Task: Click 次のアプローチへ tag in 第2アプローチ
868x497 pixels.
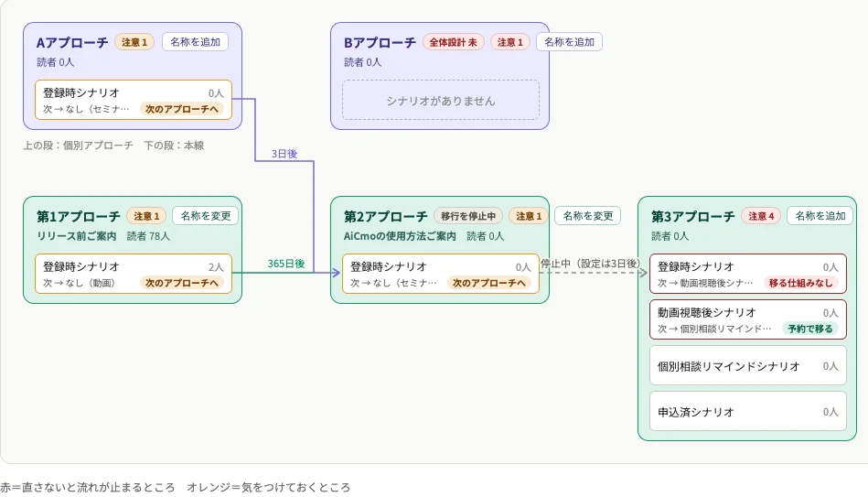Action: [489, 283]
